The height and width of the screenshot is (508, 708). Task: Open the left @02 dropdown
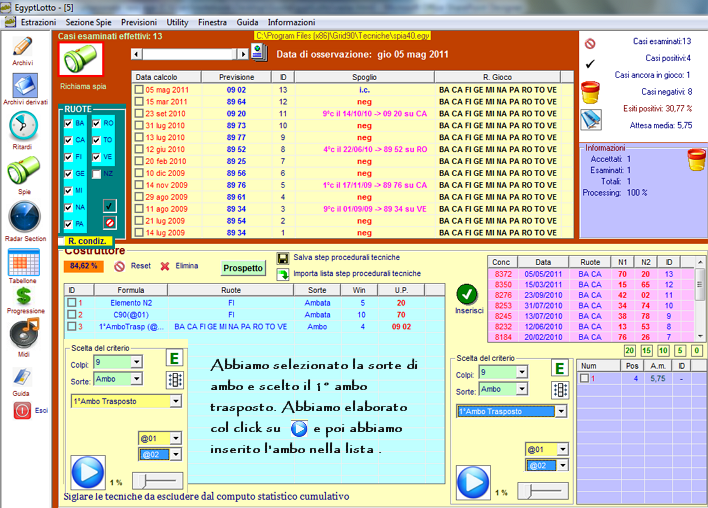click(176, 454)
